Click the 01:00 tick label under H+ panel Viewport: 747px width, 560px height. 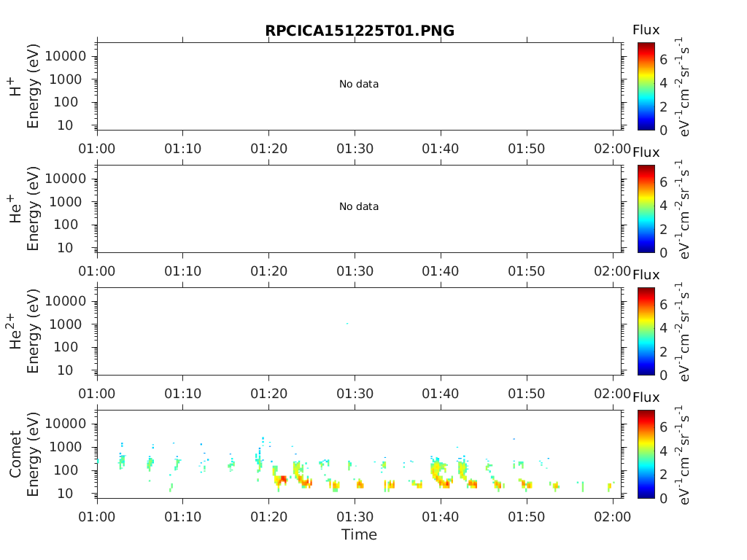[x=97, y=149]
